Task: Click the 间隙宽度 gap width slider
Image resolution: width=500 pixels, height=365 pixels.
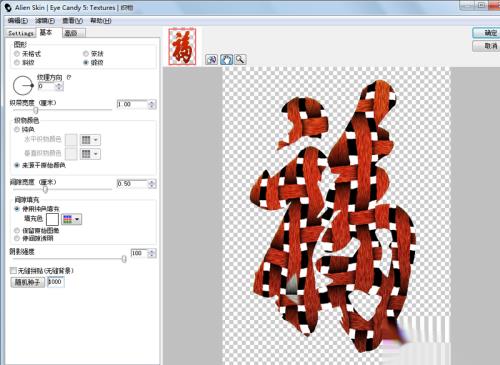Action: coord(45,189)
